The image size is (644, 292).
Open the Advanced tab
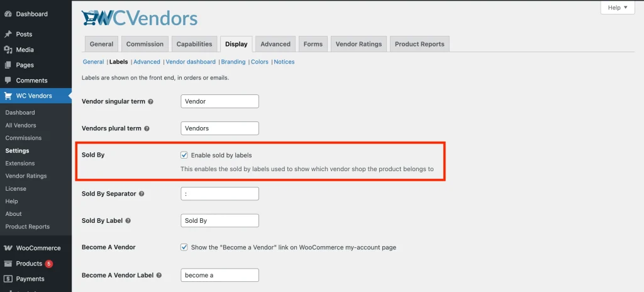coord(275,44)
